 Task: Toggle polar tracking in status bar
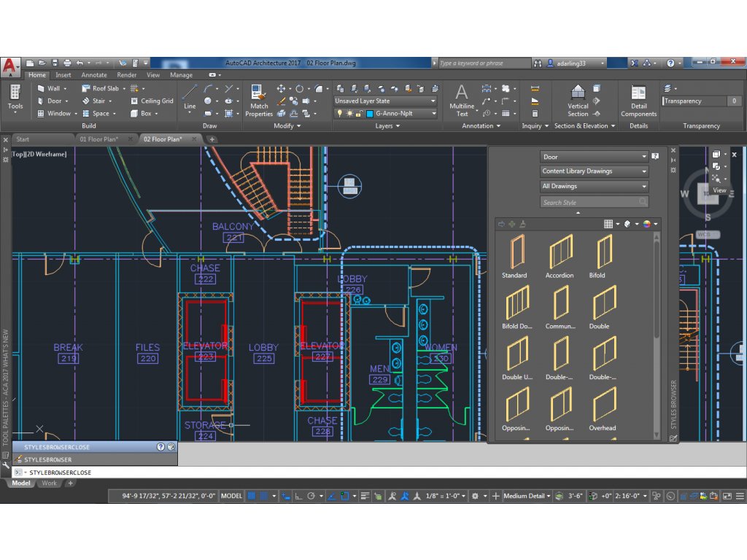311,496
